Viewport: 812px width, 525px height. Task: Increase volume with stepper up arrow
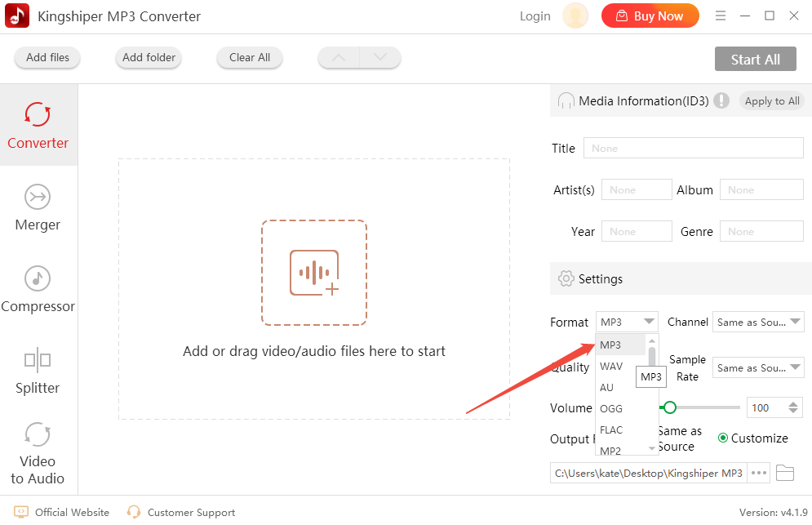793,403
